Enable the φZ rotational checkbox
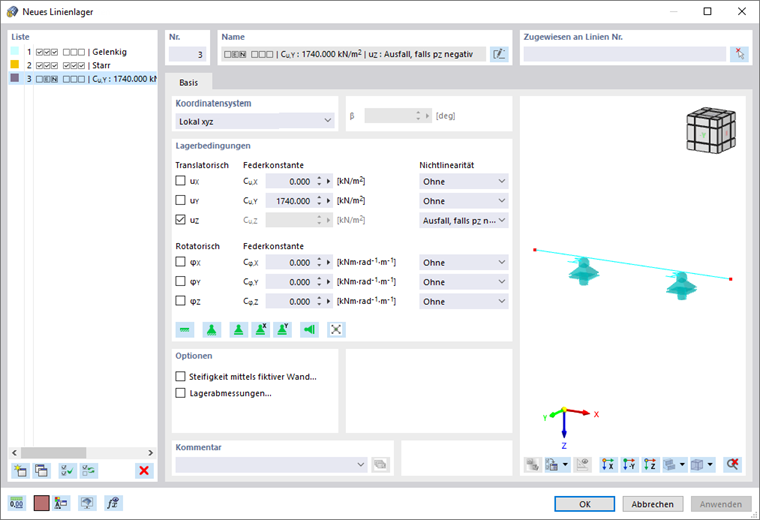Screen dimensions: 760x520 [180, 301]
